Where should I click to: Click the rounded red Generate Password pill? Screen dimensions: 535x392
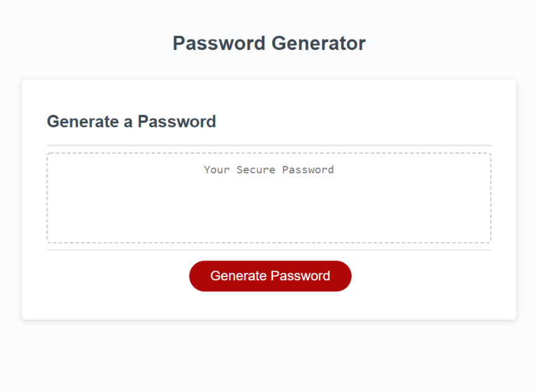point(270,276)
